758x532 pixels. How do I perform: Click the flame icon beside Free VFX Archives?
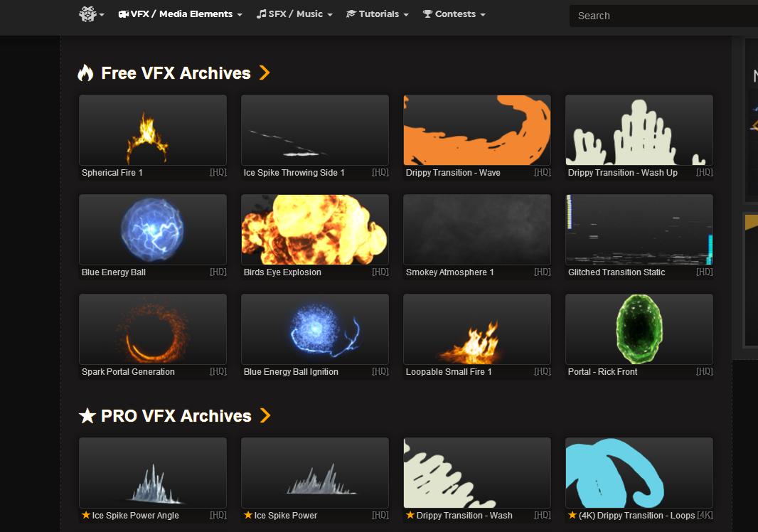click(x=85, y=73)
